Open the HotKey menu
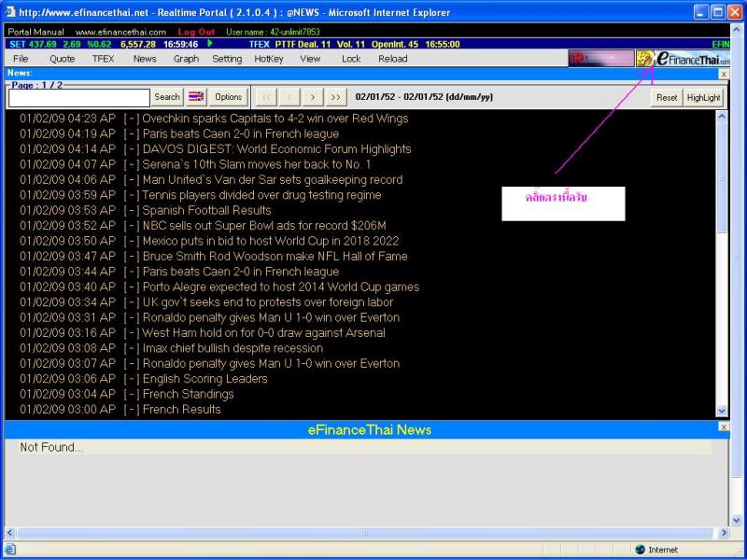747x560 pixels. click(269, 59)
